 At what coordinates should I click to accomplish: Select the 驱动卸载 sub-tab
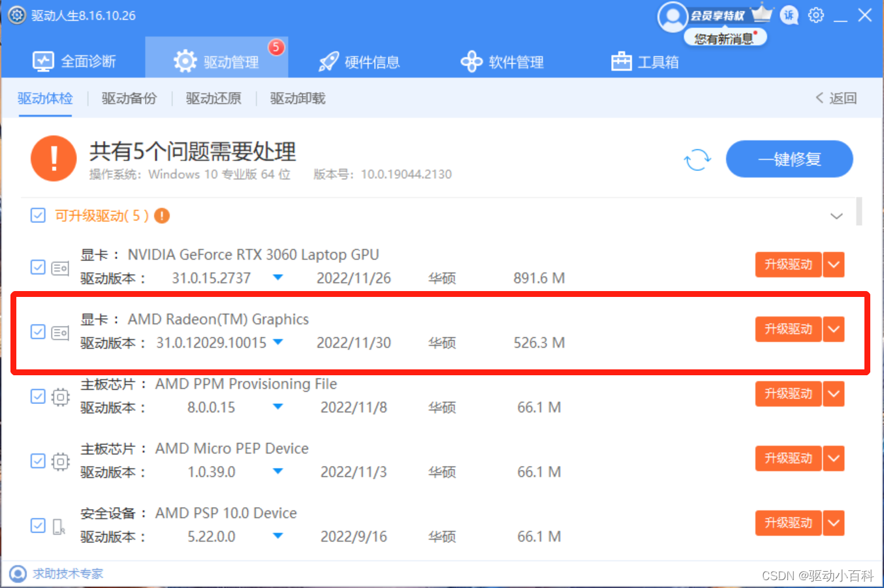298,99
